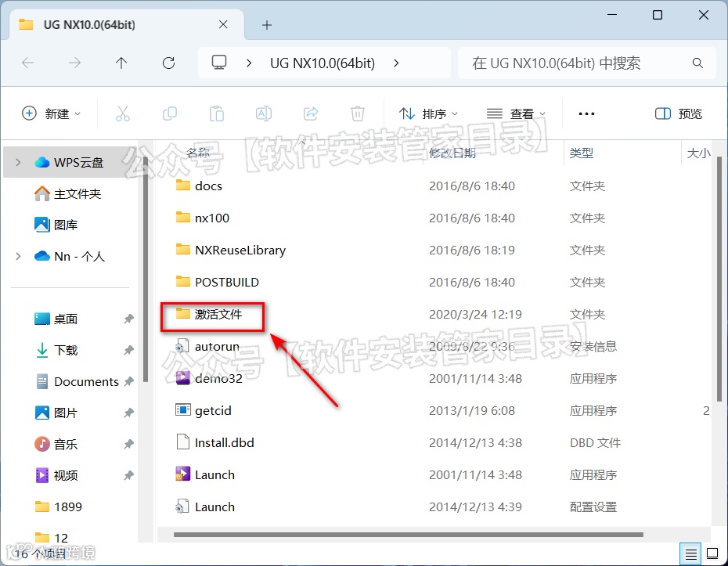This screenshot has width=728, height=566.
Task: Click the search magnifier icon
Action: [697, 63]
